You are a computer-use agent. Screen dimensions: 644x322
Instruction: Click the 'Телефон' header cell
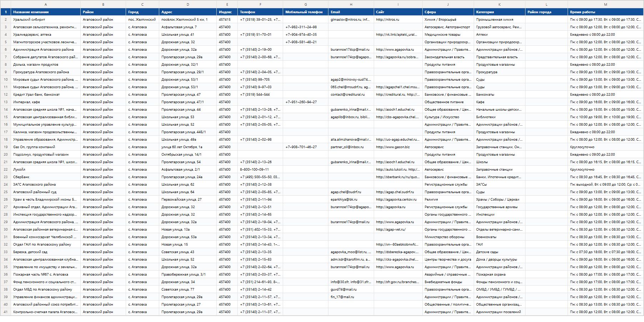(x=260, y=12)
